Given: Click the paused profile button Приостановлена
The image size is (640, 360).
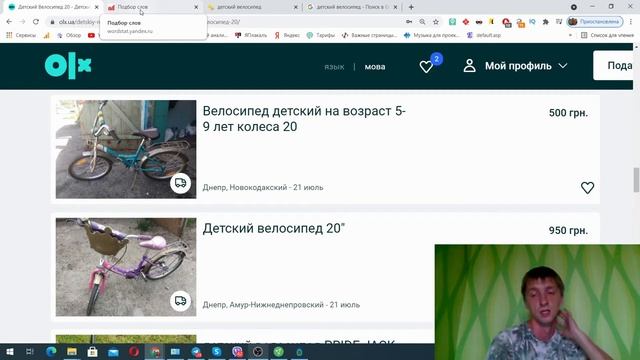Looking at the screenshot, I should 595,22.
